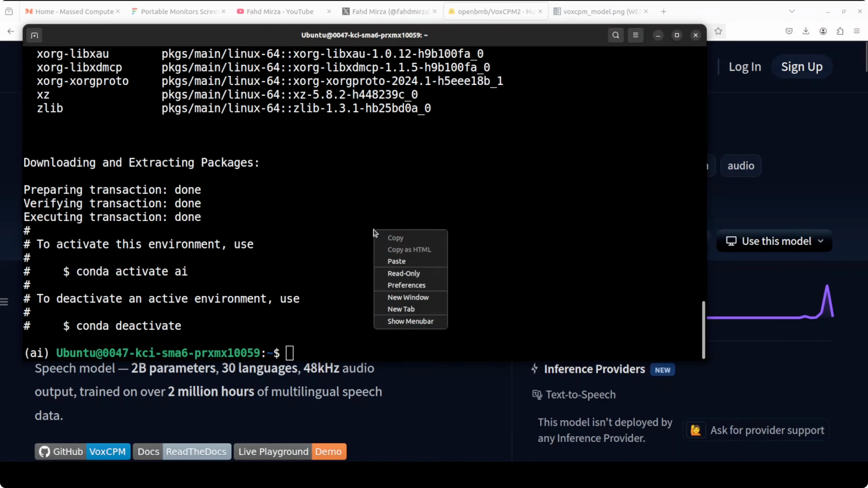Click the terminal search magnifier icon
Screen dimensions: 868x488
(x=616, y=35)
